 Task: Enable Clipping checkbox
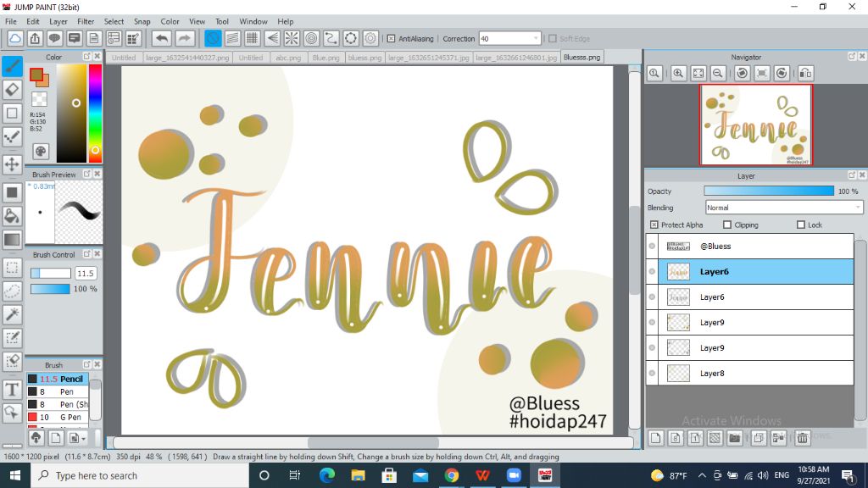pos(726,225)
